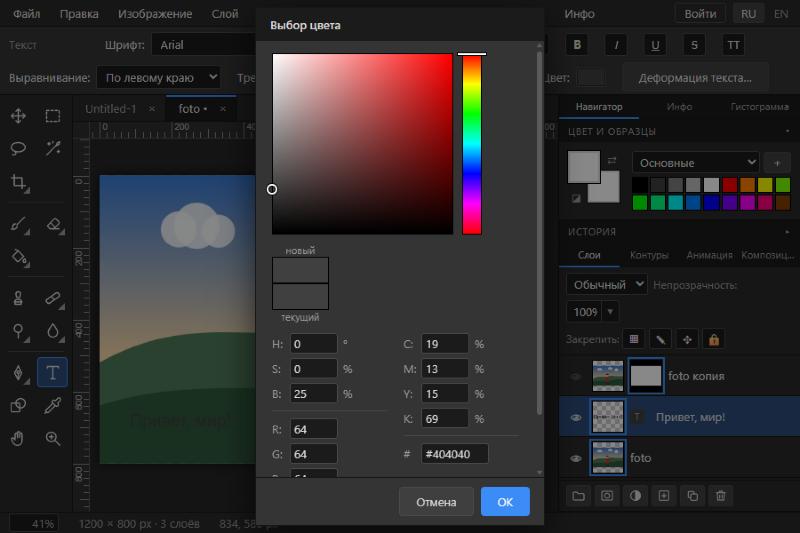Toggle lock transparent pixels
Screen dimensions: 800x533
pyautogui.click(x=634, y=340)
